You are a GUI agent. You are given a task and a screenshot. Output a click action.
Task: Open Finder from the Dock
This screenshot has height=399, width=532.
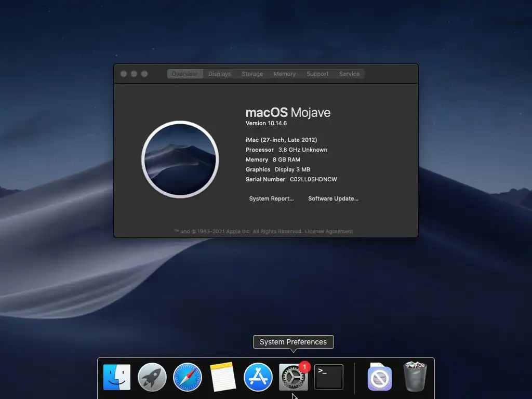point(117,377)
